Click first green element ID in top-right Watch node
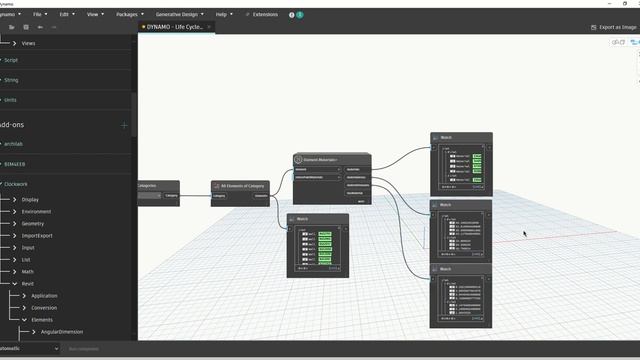Viewport: 640px width, 360px height. pos(477,156)
